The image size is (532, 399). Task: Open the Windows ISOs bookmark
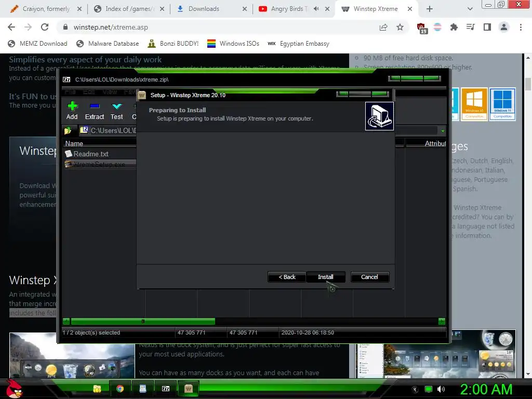[x=233, y=44]
